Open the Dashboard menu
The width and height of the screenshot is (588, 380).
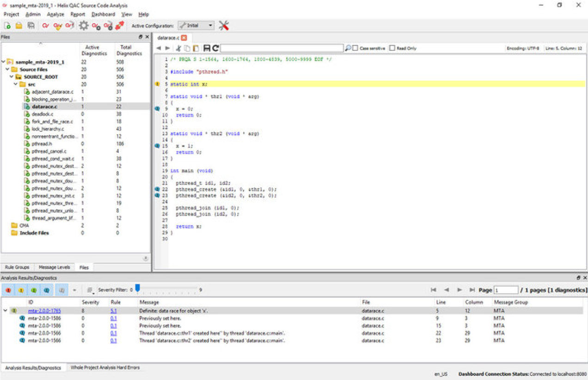[x=103, y=14]
